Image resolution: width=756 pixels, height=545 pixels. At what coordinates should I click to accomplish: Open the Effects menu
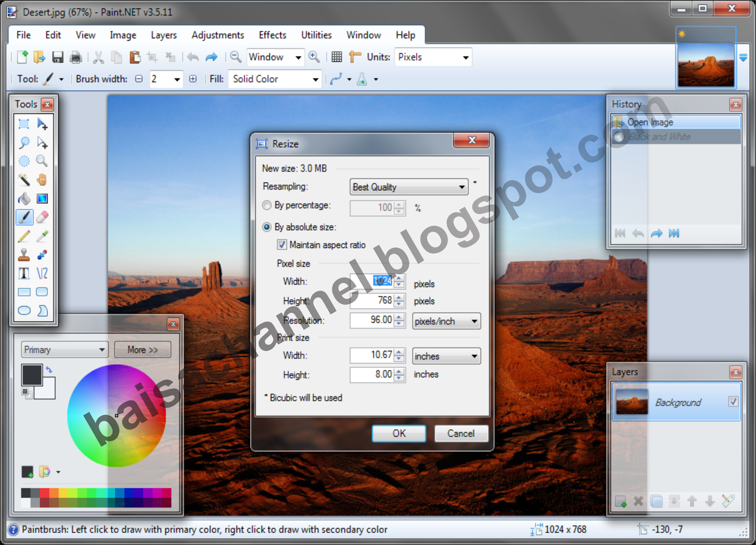click(273, 35)
